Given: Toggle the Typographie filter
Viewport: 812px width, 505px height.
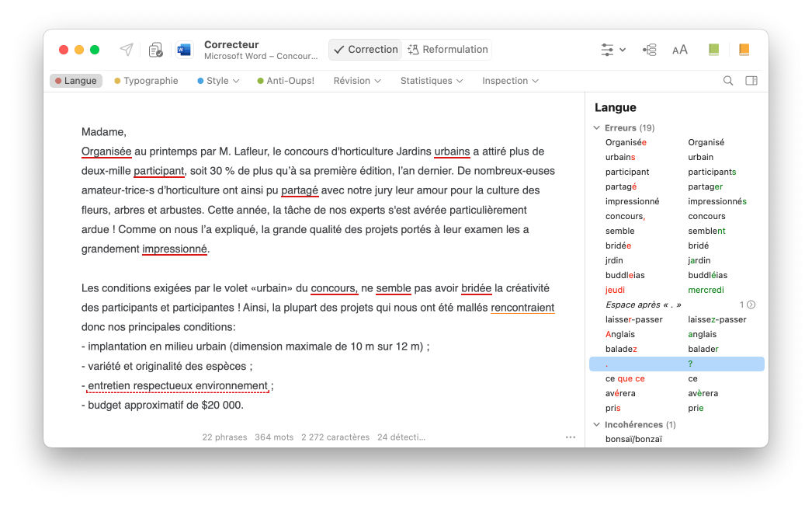Looking at the screenshot, I should click(146, 81).
